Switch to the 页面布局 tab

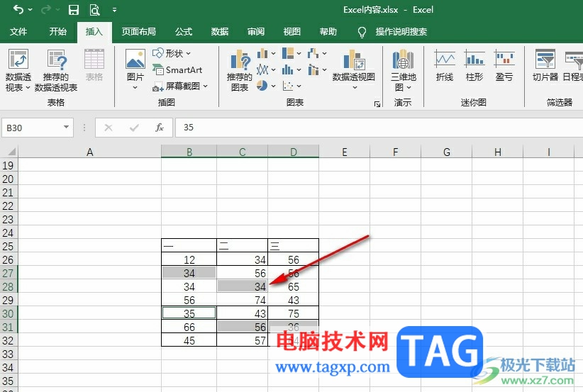click(138, 32)
